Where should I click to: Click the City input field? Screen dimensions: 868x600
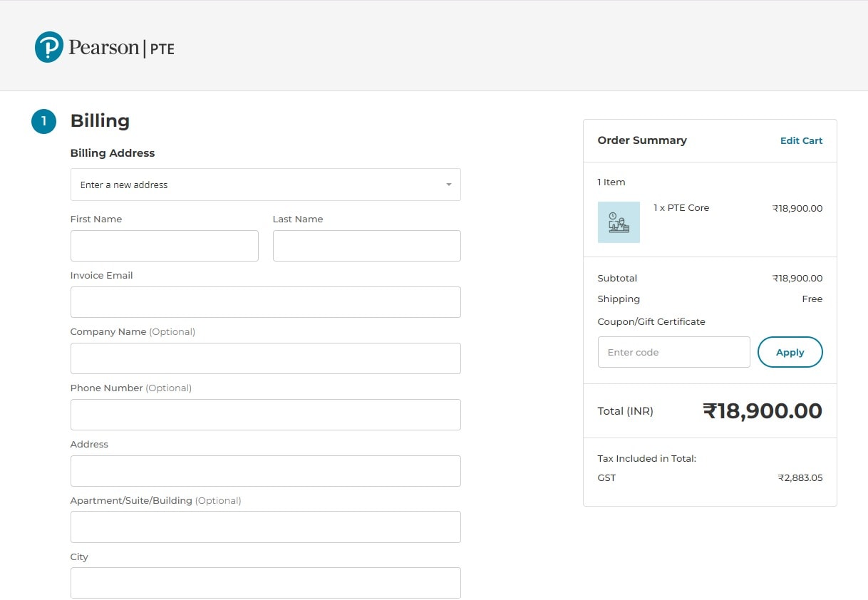(x=265, y=583)
